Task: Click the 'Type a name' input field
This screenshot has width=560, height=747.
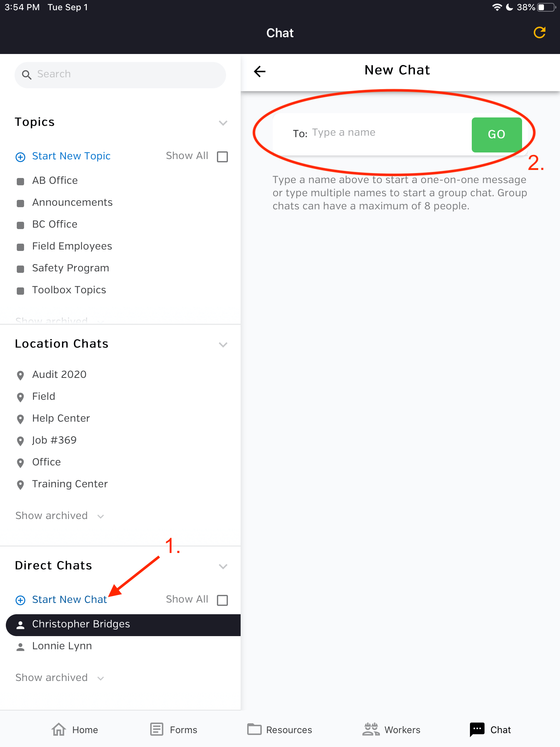Action: pos(390,133)
